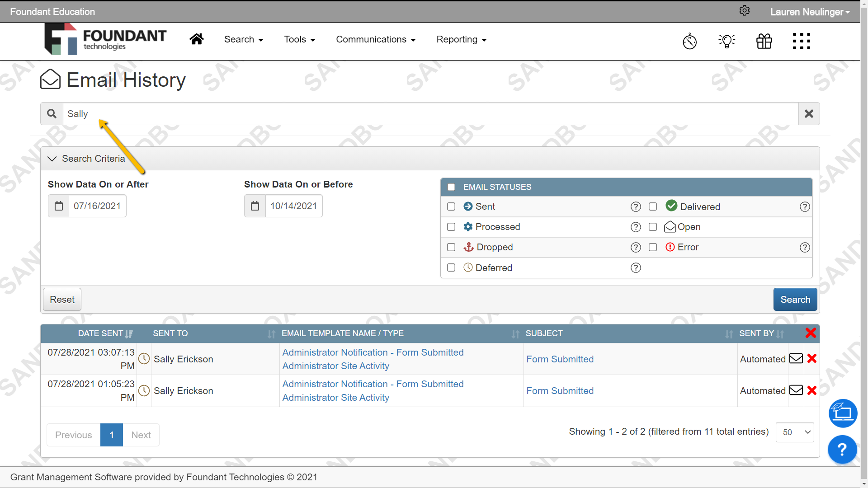The height and width of the screenshot is (488, 868).
Task: Click the envelope icon on the first Automated row
Action: pos(796,358)
